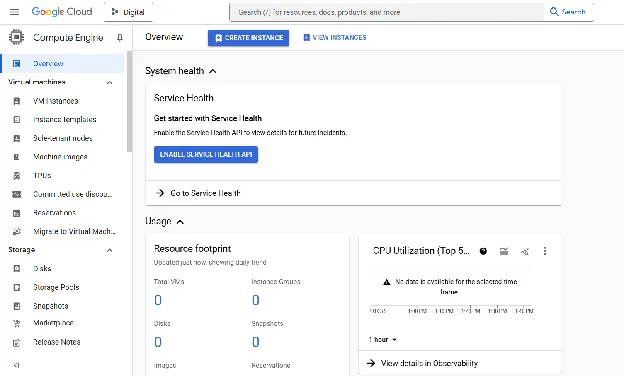
Task: Click the Marketplace cart icon
Action: tap(16, 323)
